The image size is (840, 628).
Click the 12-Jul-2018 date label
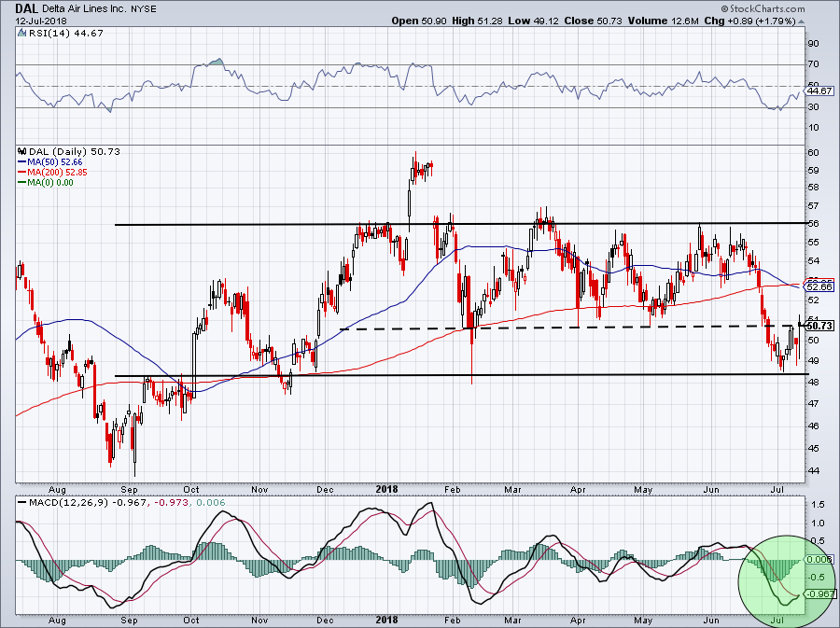[41, 21]
